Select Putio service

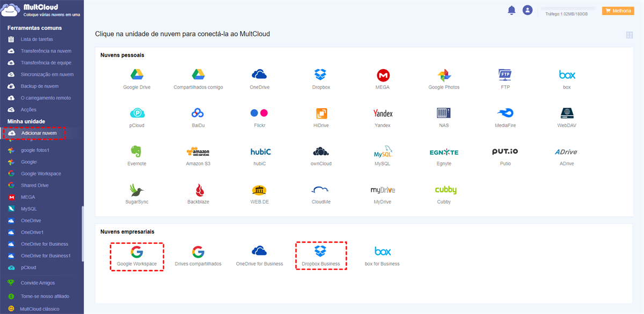coord(505,156)
